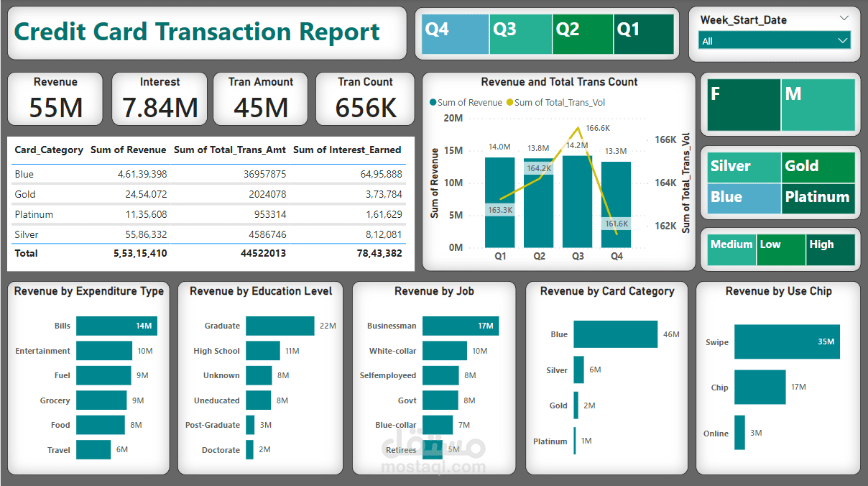868x486 pixels.
Task: Click the Q2 revenue column bar
Action: (539, 203)
